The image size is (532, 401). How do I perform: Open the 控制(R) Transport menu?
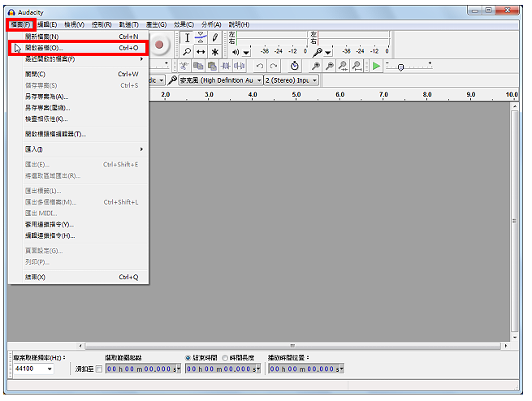pos(102,24)
